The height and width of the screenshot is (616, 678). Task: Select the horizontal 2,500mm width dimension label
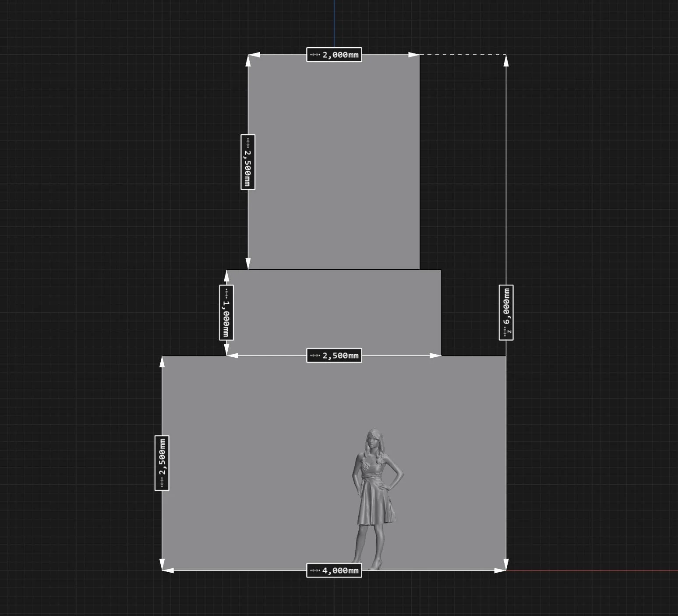click(334, 356)
